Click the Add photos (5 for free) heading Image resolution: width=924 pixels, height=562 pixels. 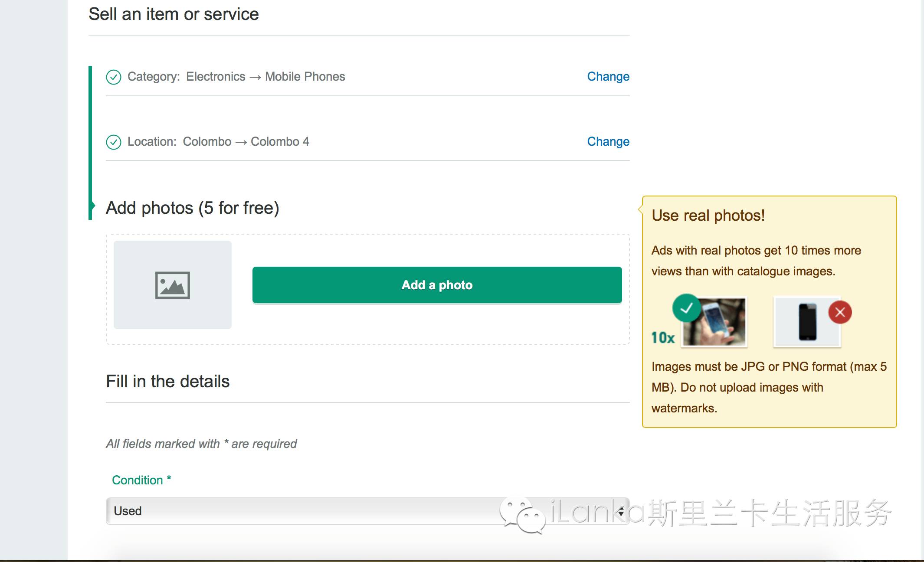tap(193, 208)
